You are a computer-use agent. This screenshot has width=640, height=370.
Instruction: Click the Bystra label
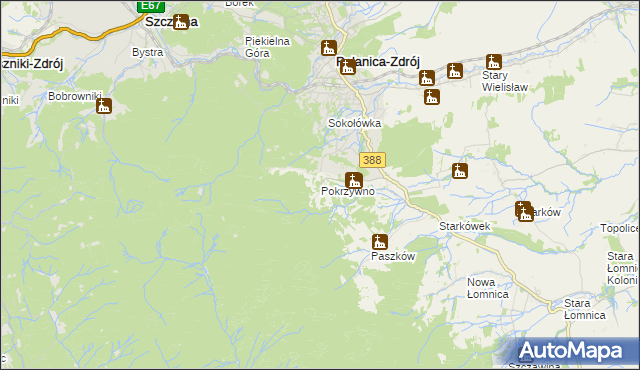tap(147, 52)
